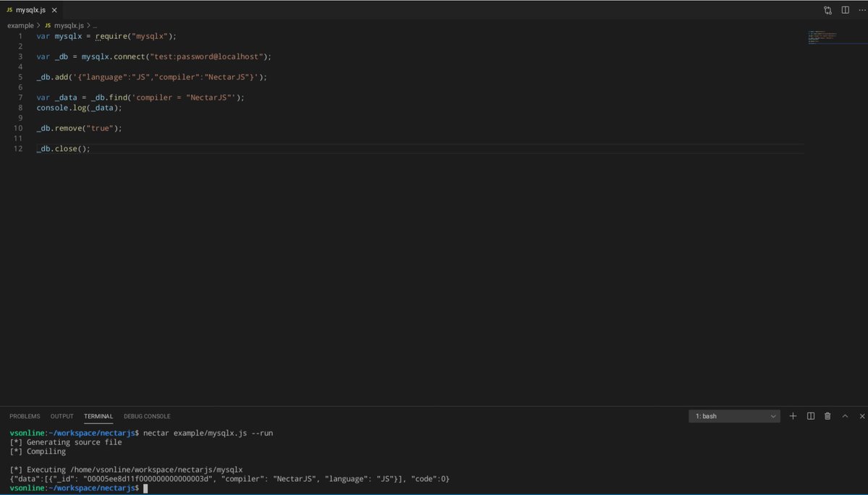Open the Split Editor icon
Viewport: 868px width, 495px height.
843,9
